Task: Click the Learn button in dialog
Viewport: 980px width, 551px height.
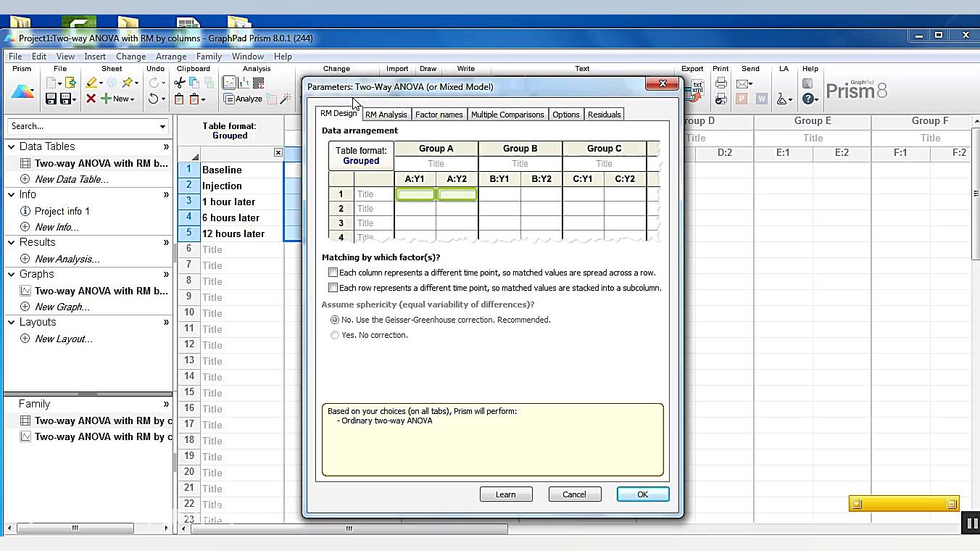Action: click(506, 494)
